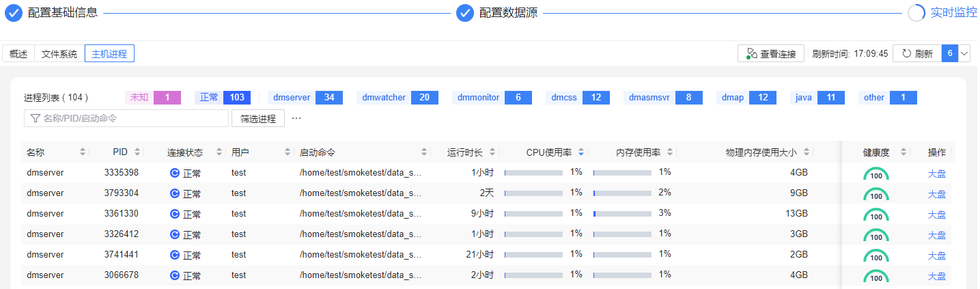Switch to the 概述 tab
Image resolution: width=980 pixels, height=289 pixels.
click(18, 54)
